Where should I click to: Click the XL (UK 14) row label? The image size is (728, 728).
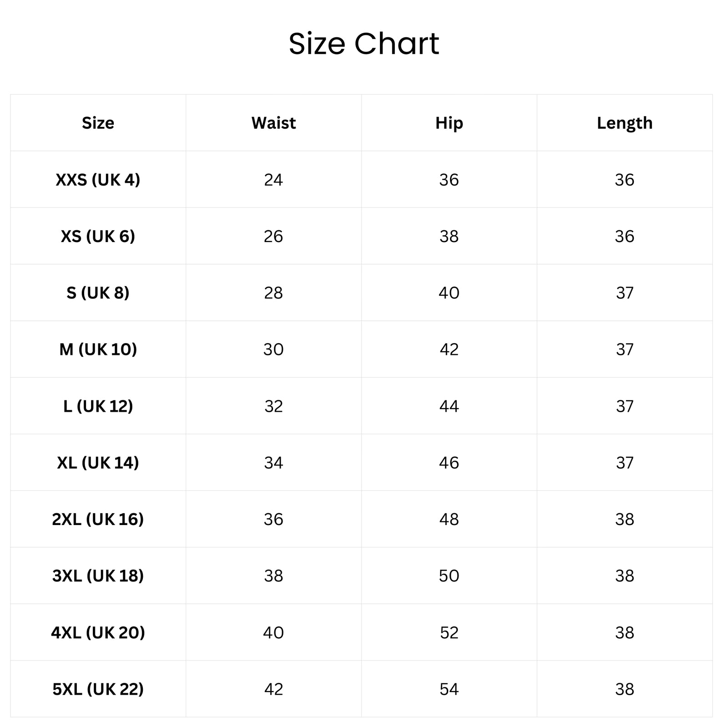(x=98, y=463)
